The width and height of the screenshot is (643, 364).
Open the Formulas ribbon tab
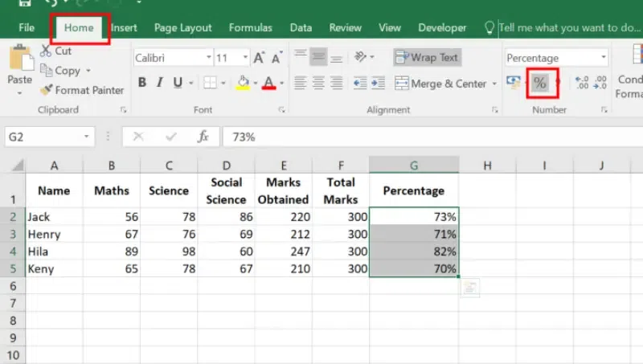[250, 27]
